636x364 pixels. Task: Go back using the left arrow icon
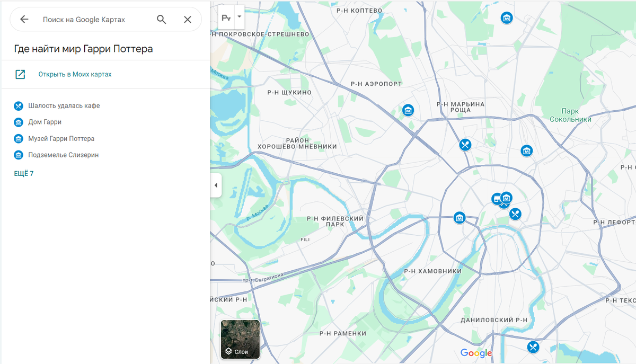click(24, 20)
